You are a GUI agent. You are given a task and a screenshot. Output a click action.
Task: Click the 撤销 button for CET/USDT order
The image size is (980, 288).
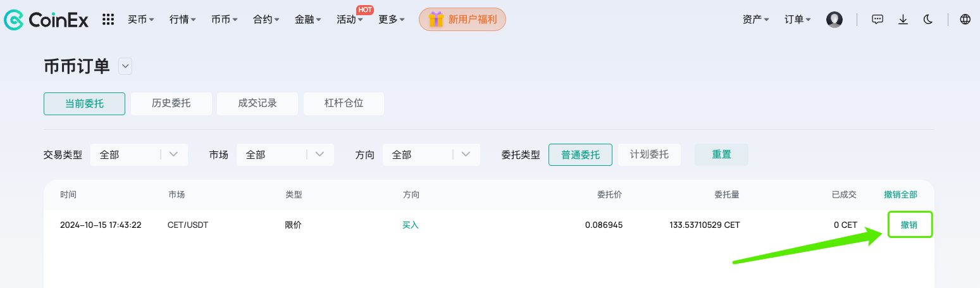(x=910, y=225)
